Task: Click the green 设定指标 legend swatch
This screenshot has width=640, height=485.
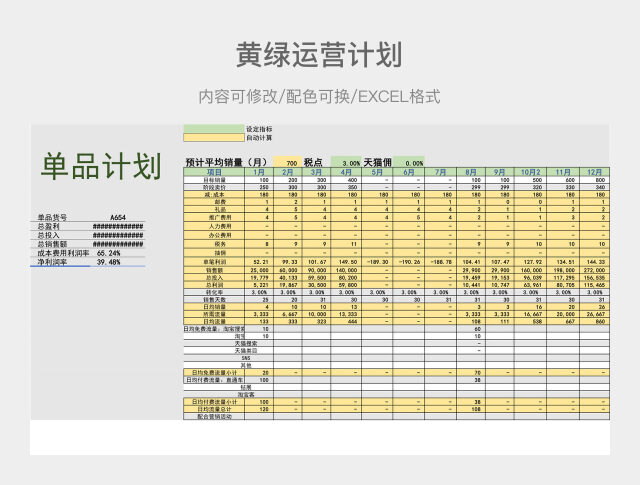Action: 214,129
